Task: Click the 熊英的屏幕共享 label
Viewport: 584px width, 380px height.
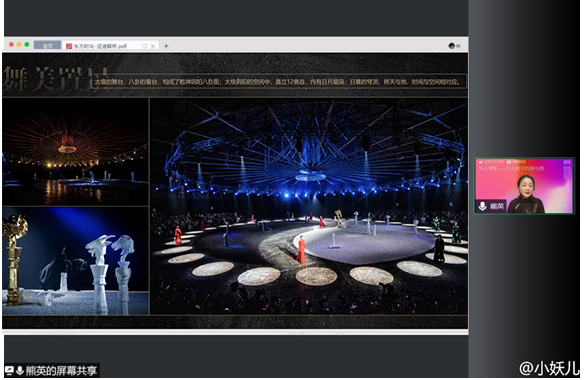Action: [61, 370]
